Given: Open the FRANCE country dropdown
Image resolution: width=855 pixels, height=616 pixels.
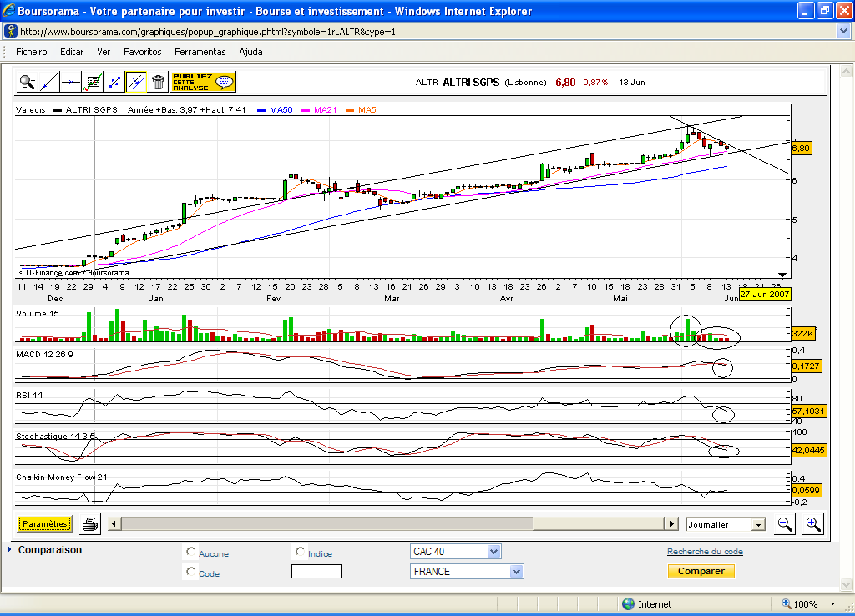Looking at the screenshot, I should (x=467, y=572).
